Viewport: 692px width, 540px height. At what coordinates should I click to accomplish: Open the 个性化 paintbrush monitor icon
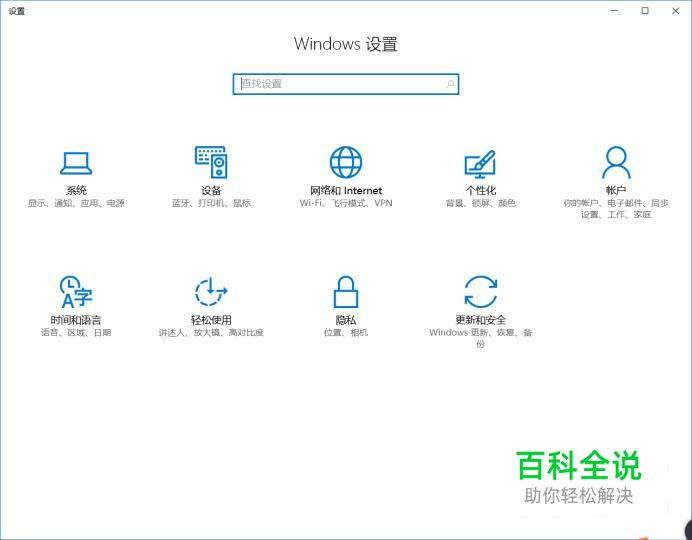click(x=480, y=163)
